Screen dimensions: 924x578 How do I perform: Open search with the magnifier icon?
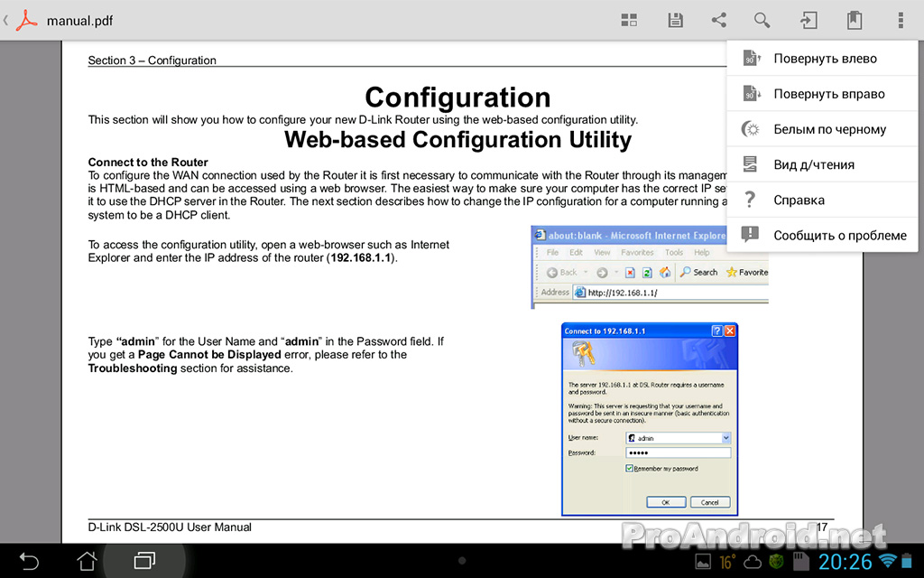pyautogui.click(x=762, y=21)
